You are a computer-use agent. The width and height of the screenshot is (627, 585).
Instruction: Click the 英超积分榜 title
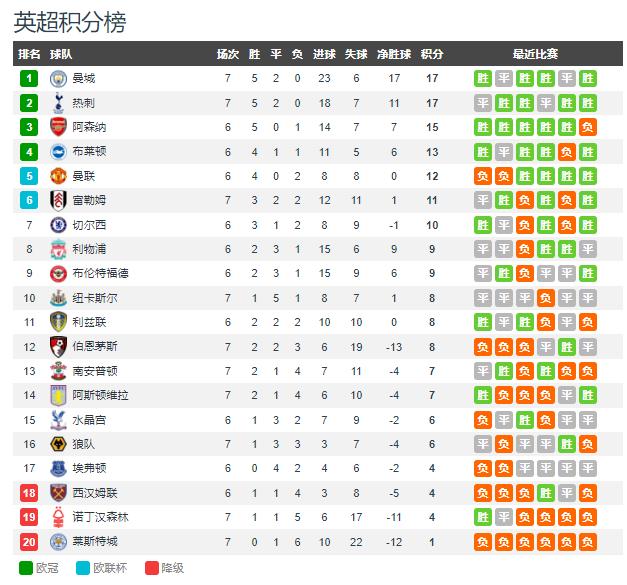point(70,22)
